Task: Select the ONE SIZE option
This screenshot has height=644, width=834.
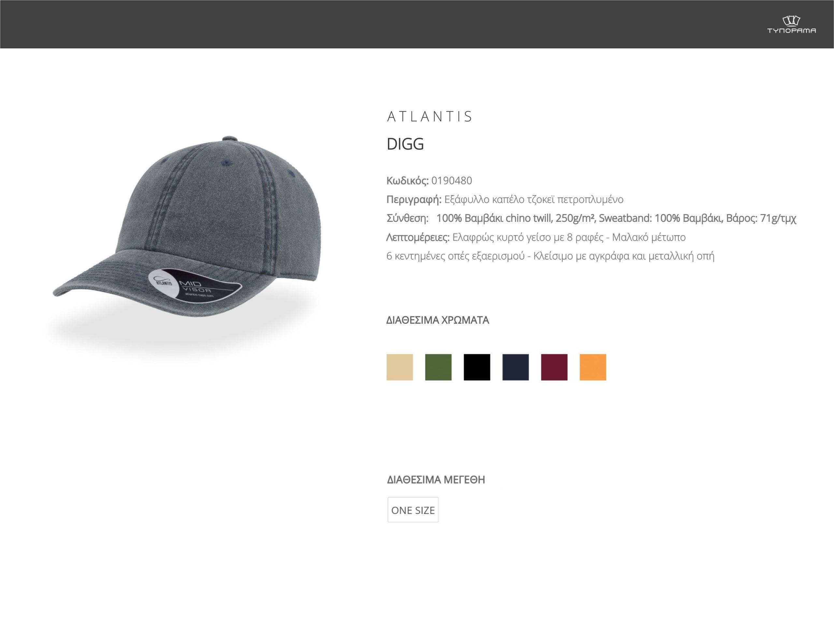Action: (x=413, y=510)
